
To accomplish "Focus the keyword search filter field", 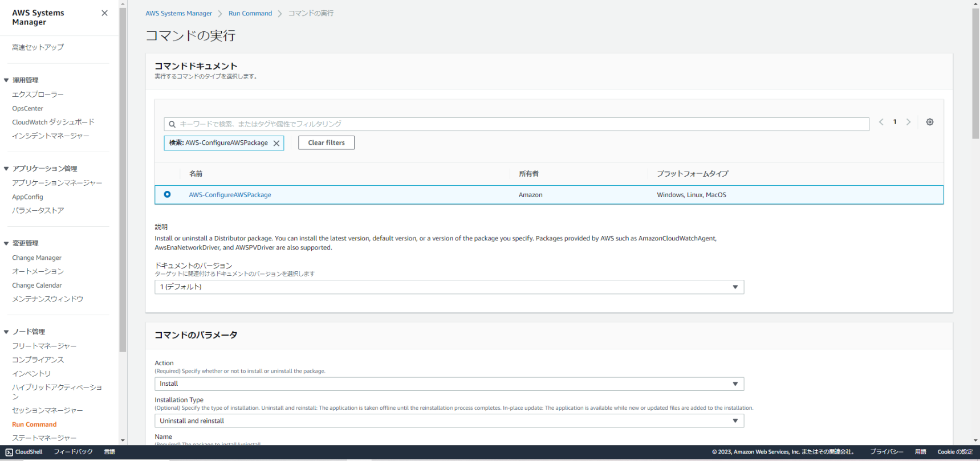I will coord(517,124).
